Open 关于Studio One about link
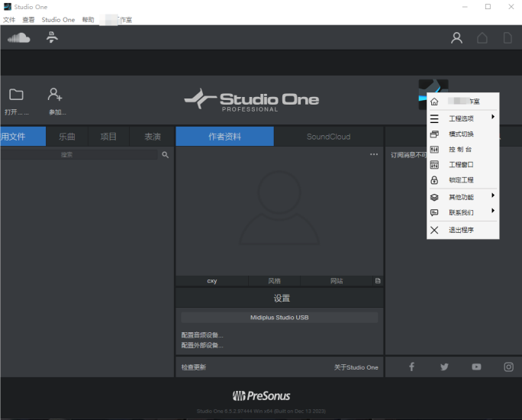522x420 pixels. click(356, 367)
